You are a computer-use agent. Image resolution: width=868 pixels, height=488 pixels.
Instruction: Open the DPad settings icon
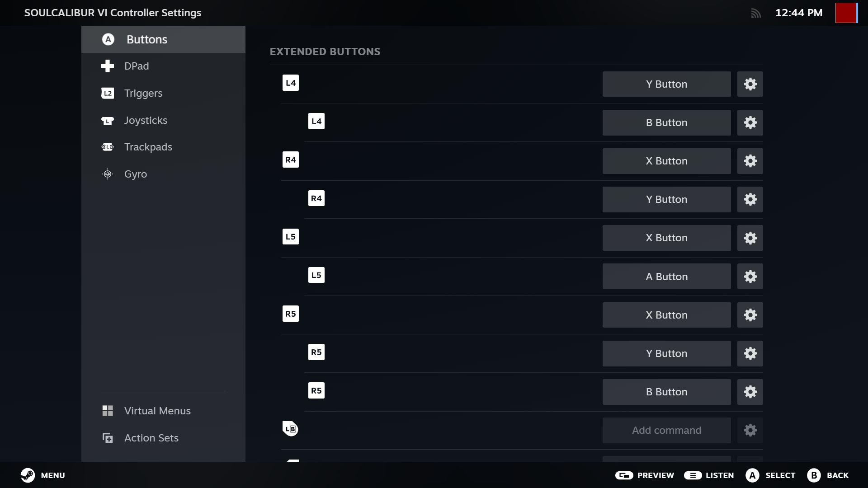tap(108, 66)
